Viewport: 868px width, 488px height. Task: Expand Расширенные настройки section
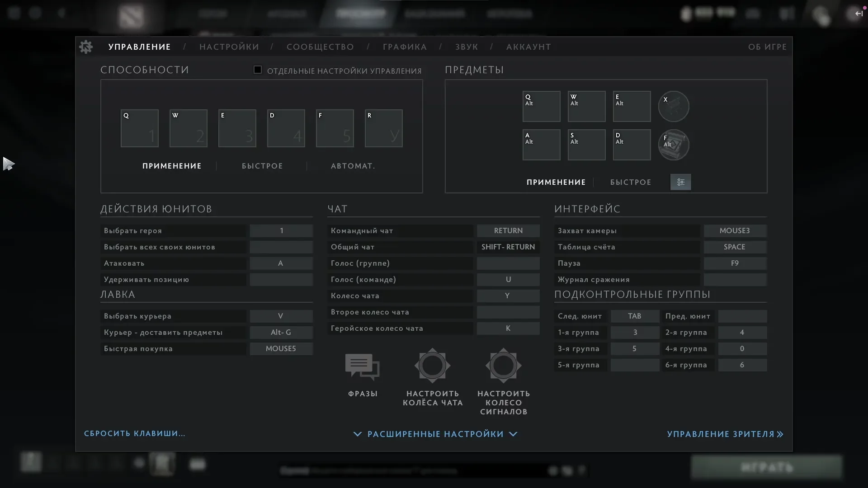coord(435,434)
